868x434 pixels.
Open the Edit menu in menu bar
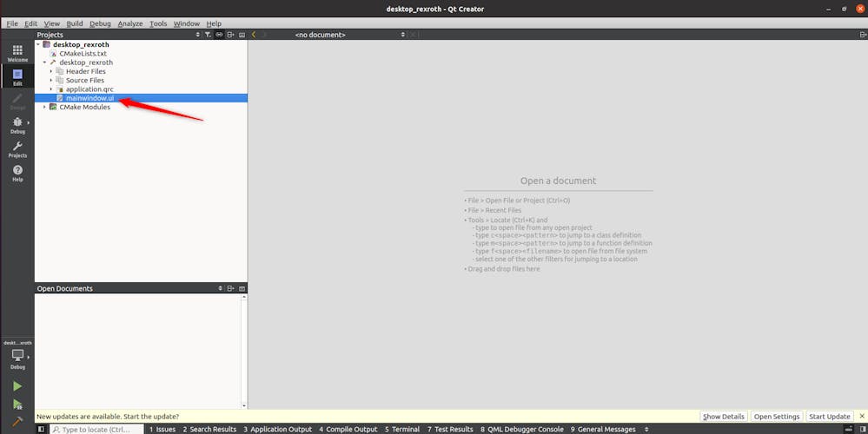click(31, 23)
